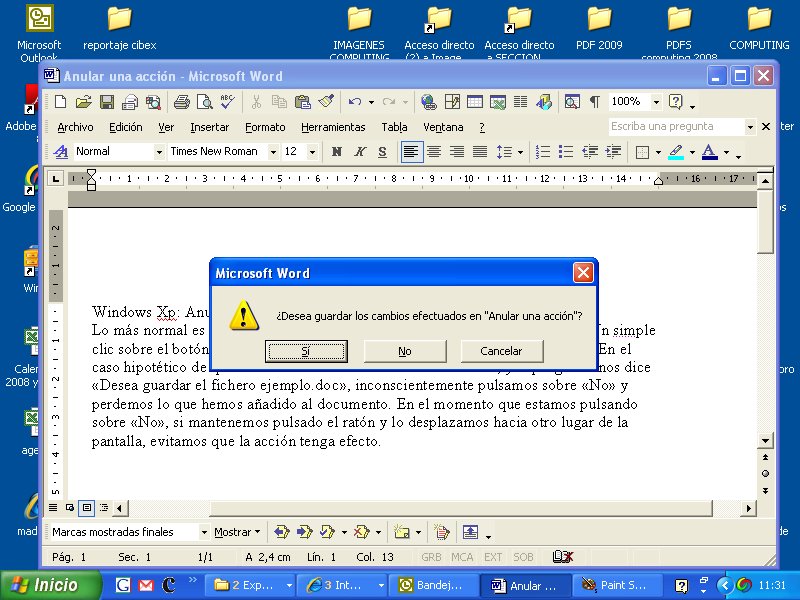Apply the highlight color marker
The image size is (800, 600).
tap(676, 152)
